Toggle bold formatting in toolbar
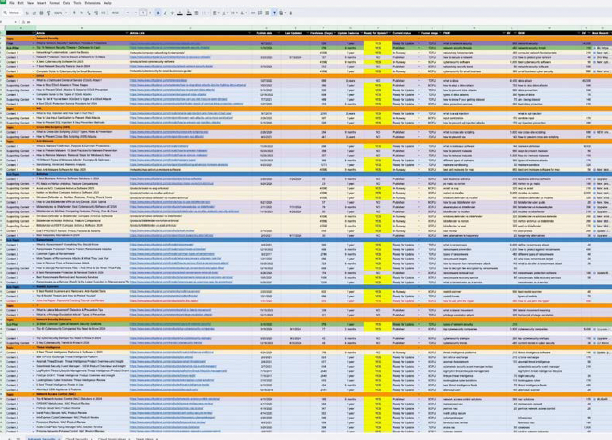 (x=158, y=13)
